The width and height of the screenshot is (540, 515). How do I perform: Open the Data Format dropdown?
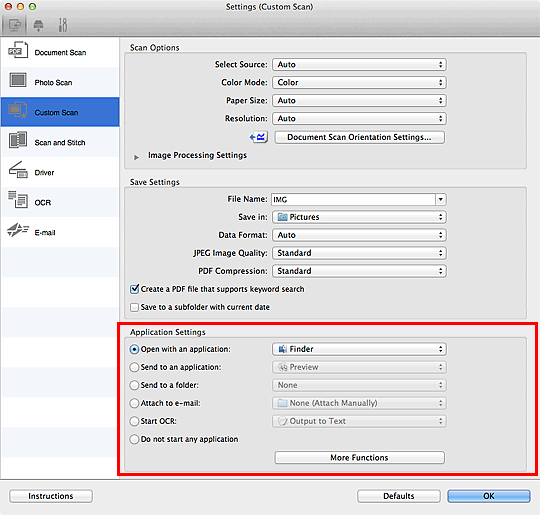359,235
